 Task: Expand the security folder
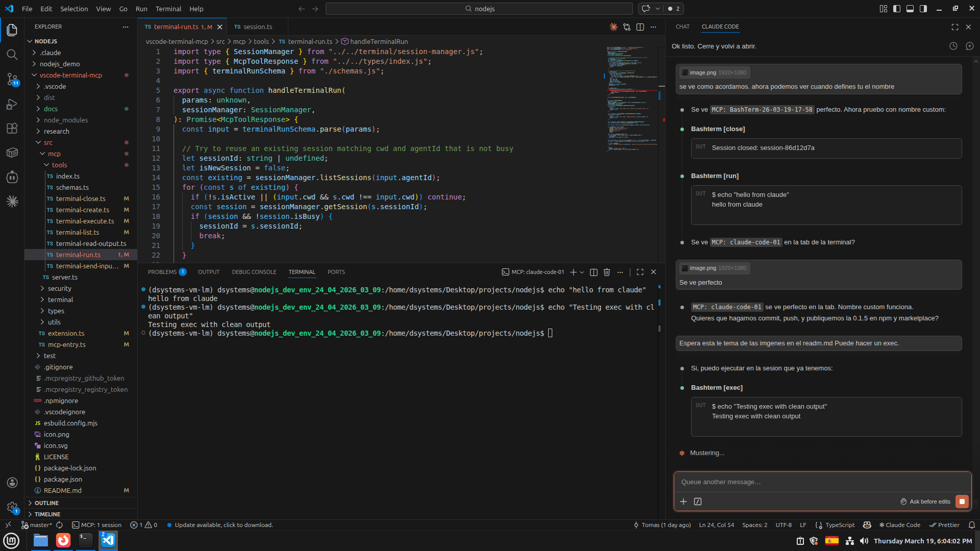pyautogui.click(x=59, y=289)
